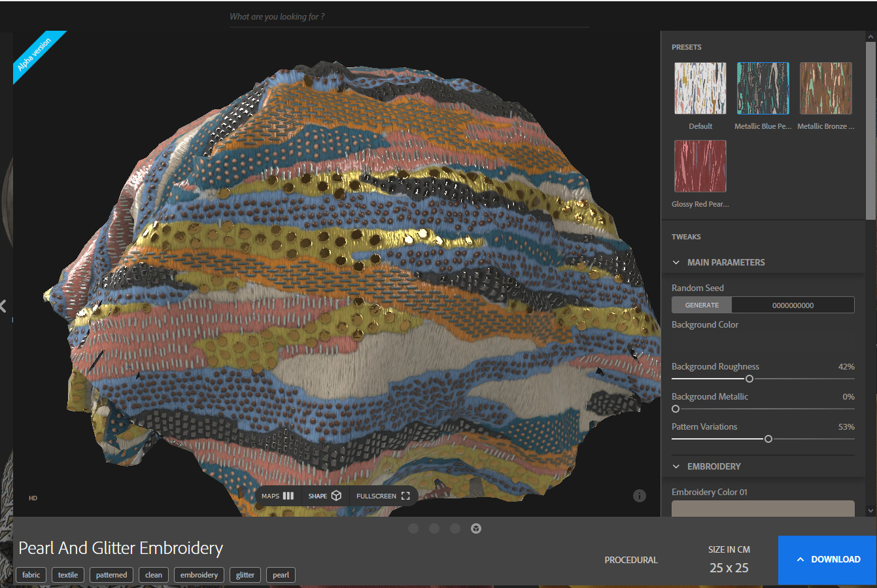Click the first carousel dot below the preview

(x=413, y=528)
